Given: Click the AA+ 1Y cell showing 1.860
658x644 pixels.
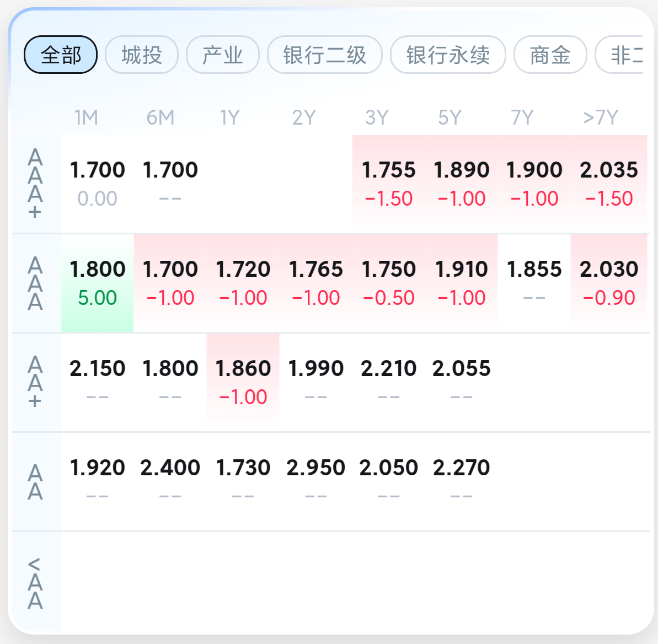Looking at the screenshot, I should (243, 382).
